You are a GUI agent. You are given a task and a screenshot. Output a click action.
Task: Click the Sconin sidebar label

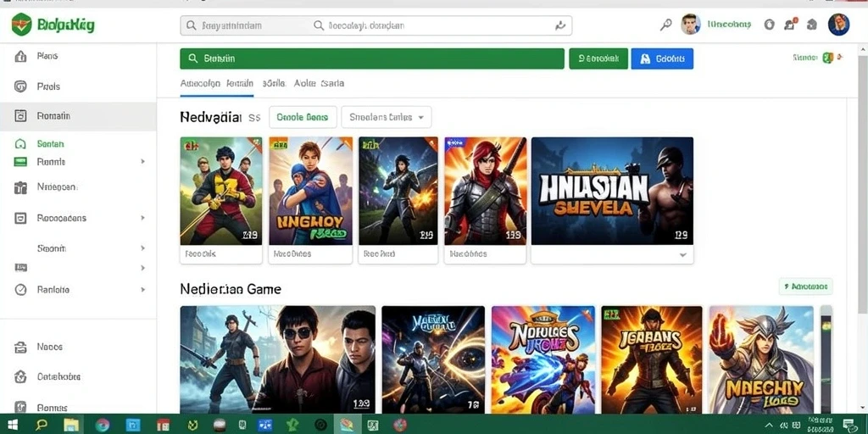[x=52, y=248]
